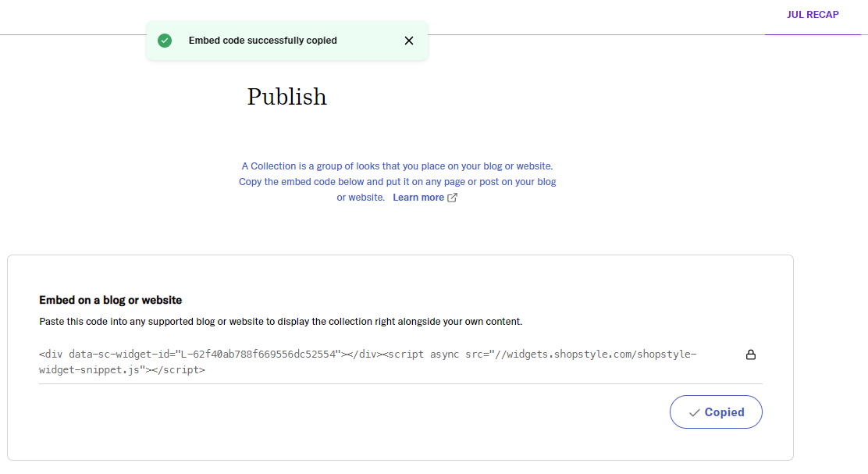Open the Learn more link
Image resolution: width=868 pixels, height=474 pixels.
click(x=418, y=198)
